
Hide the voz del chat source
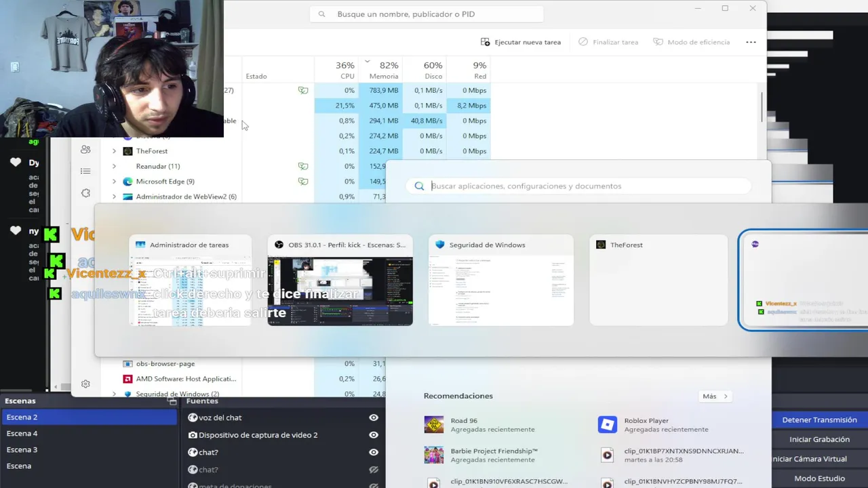[374, 418]
